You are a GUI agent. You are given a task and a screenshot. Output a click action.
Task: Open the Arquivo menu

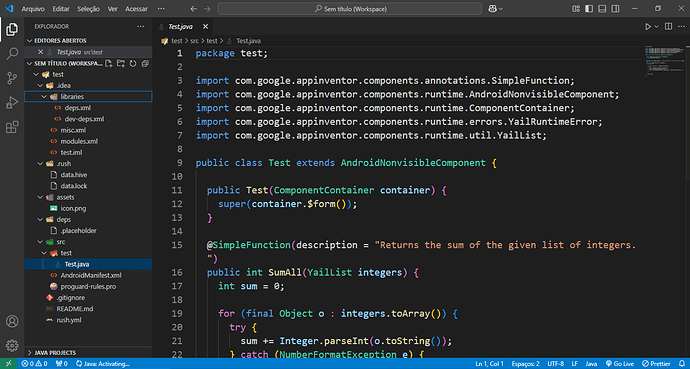click(33, 9)
